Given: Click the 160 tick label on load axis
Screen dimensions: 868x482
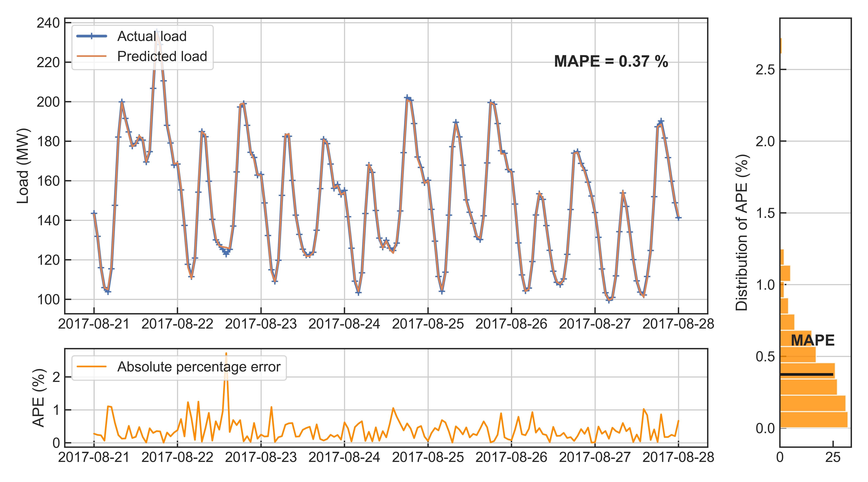Looking at the screenshot, I should [x=48, y=181].
